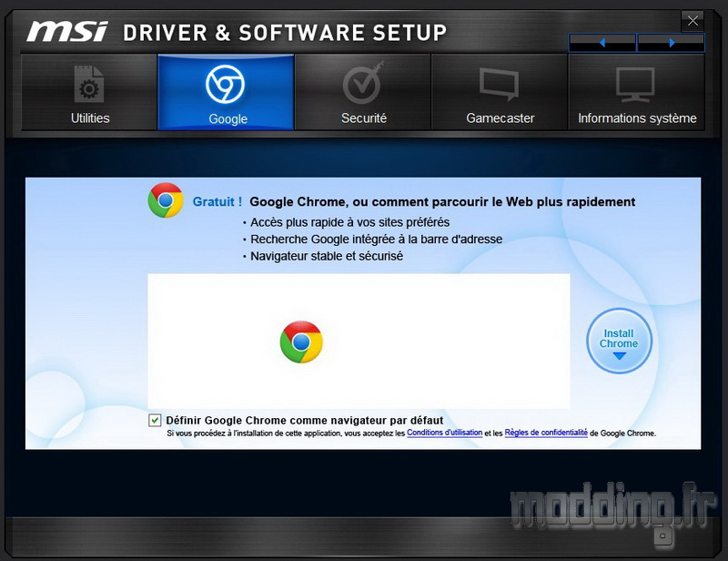
Task: Open the Conditions d'utilisation link
Action: 444,433
